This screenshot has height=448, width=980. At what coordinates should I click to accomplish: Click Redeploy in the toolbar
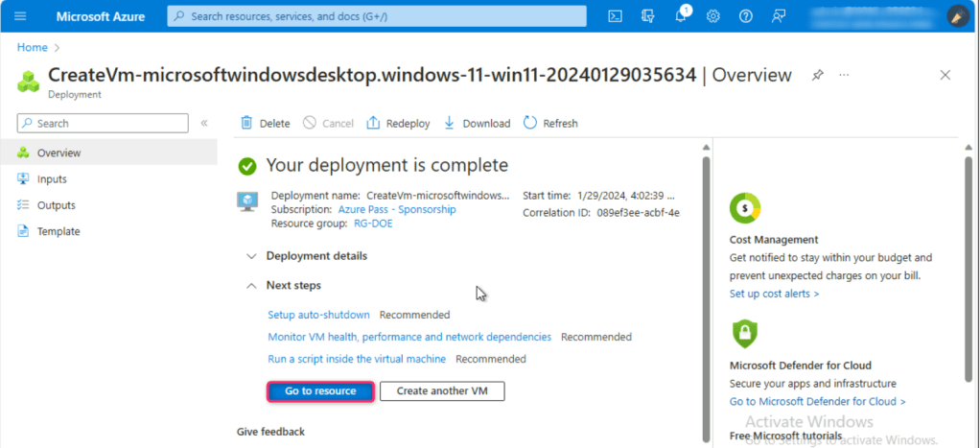[x=398, y=124]
